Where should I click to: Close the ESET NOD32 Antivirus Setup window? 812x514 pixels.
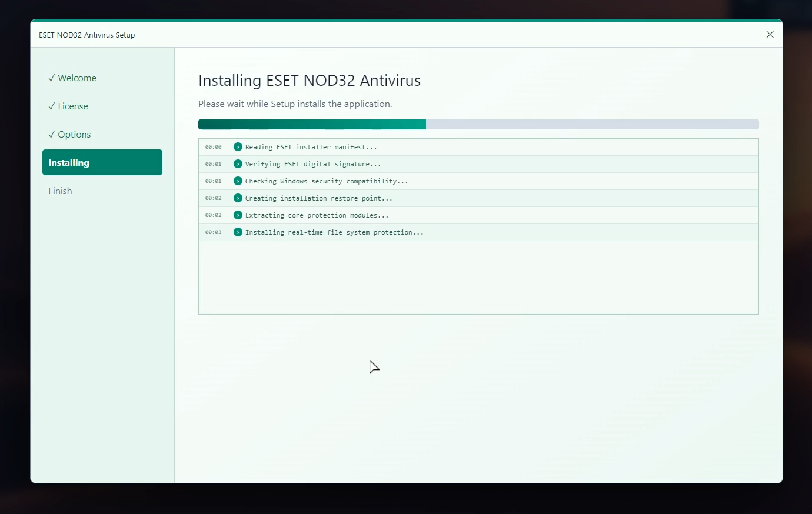tap(770, 35)
